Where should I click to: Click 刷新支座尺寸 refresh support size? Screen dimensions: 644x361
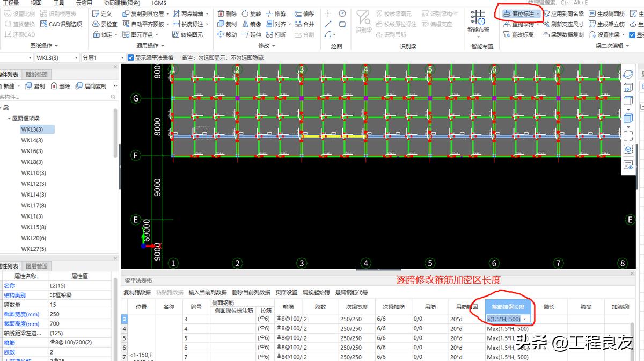(563, 24)
